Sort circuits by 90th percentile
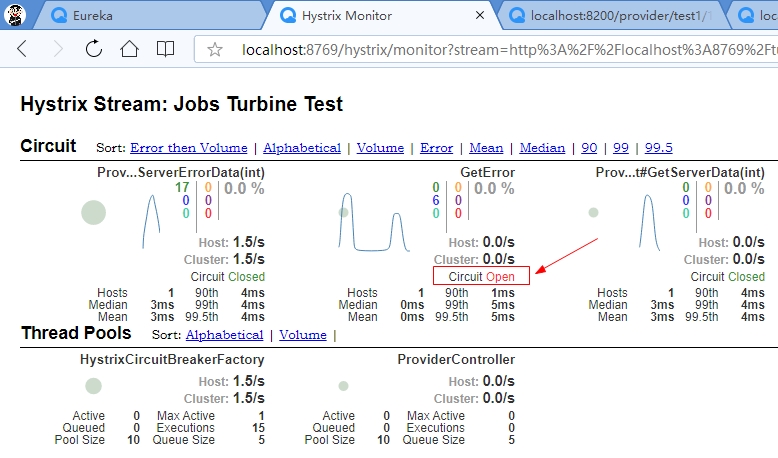This screenshot has width=778, height=458. click(x=589, y=148)
